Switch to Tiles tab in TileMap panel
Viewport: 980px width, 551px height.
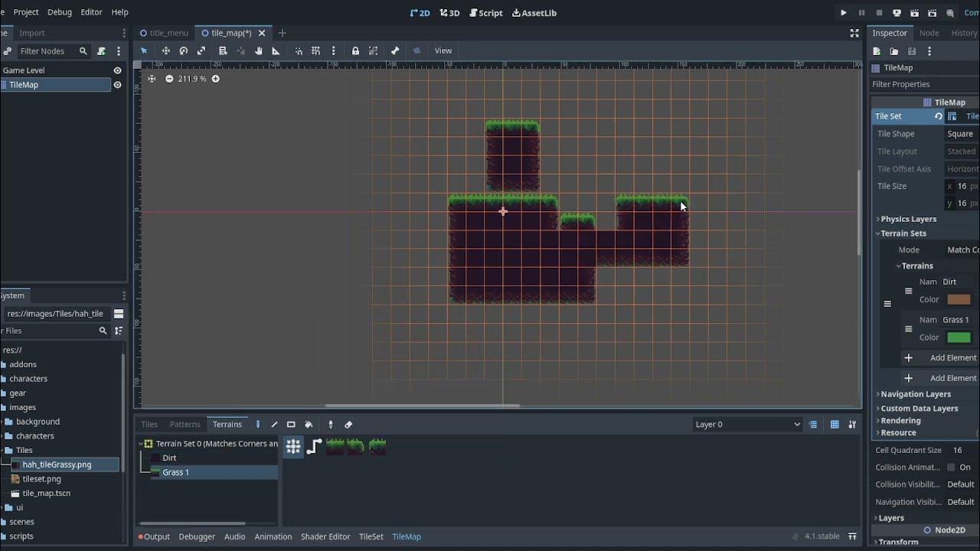pyautogui.click(x=149, y=425)
